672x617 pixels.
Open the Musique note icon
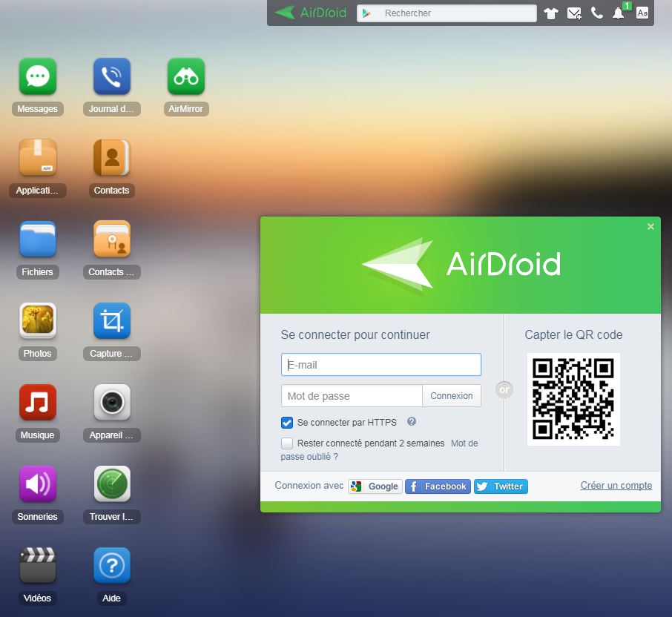point(38,403)
